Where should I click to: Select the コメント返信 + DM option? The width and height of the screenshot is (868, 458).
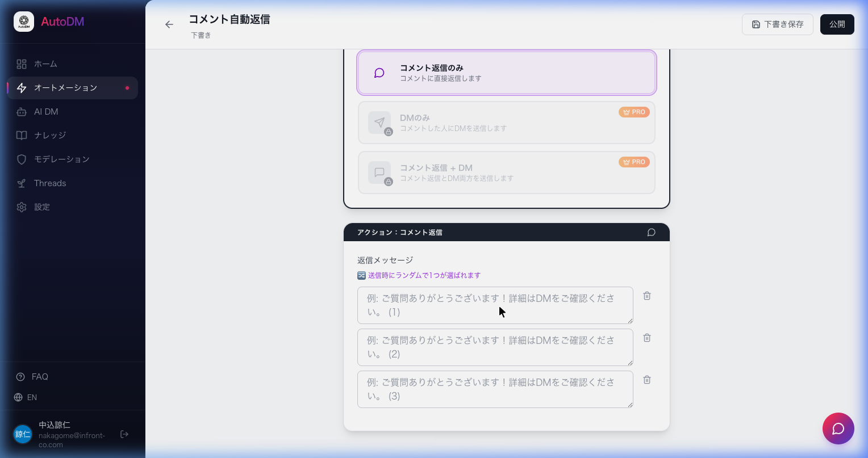click(x=507, y=173)
